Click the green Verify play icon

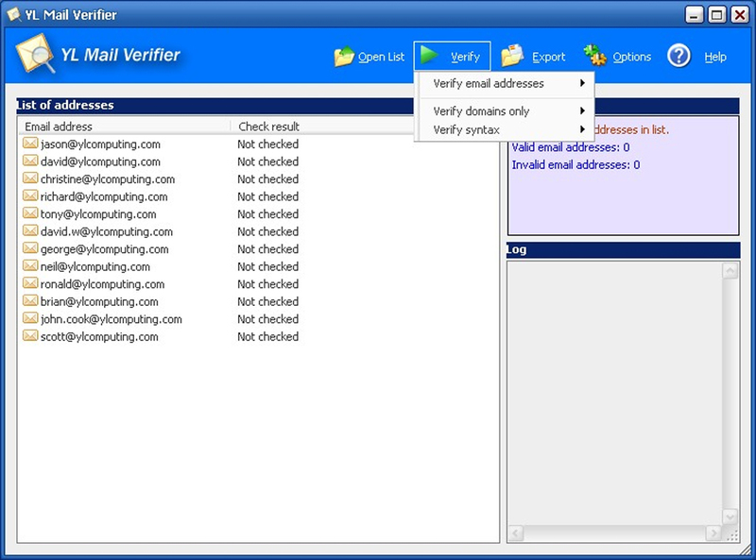pos(429,55)
